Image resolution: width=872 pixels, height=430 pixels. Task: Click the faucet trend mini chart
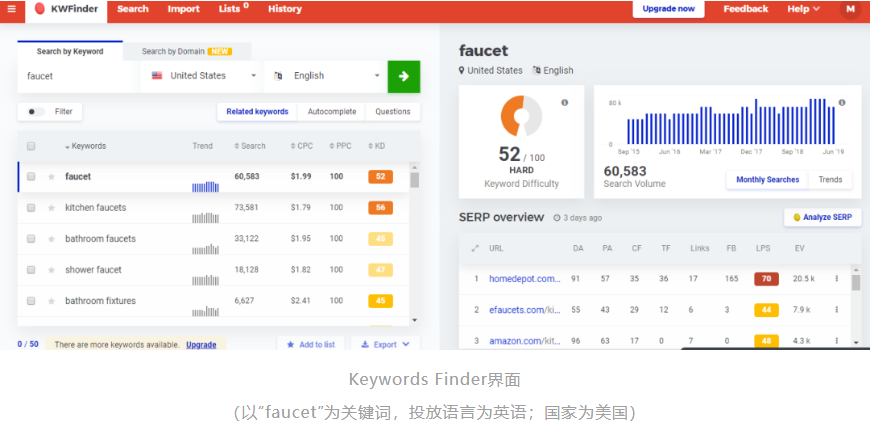205,187
